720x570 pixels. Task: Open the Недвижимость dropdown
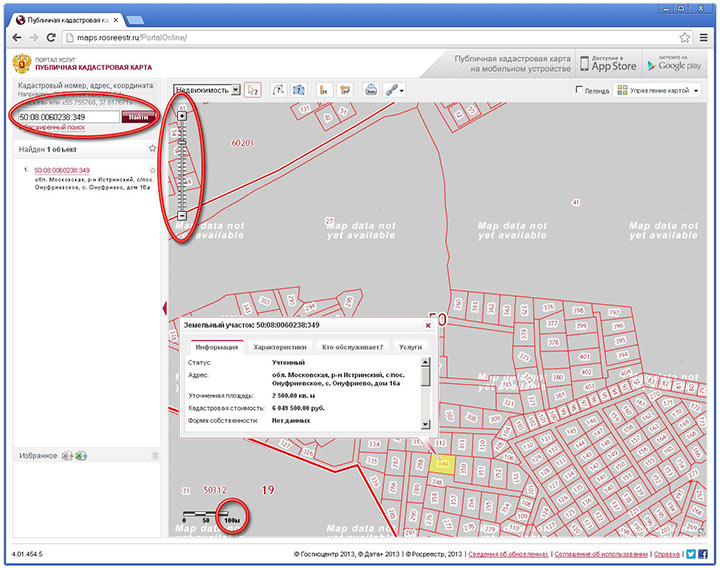coord(207,89)
